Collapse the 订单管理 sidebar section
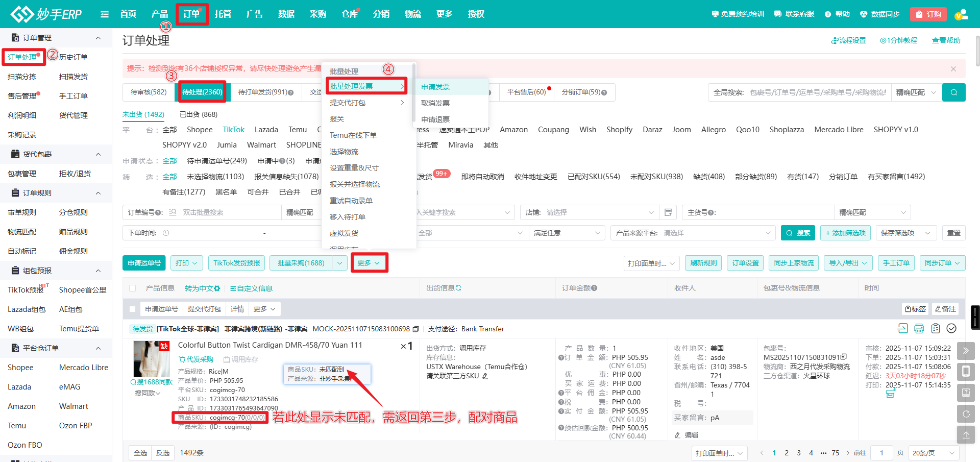980x462 pixels. [x=98, y=38]
